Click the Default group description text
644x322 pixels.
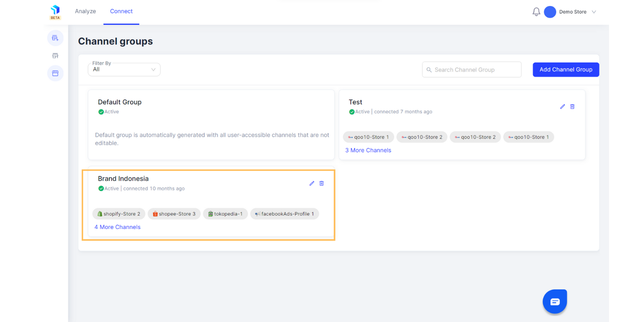(x=212, y=139)
